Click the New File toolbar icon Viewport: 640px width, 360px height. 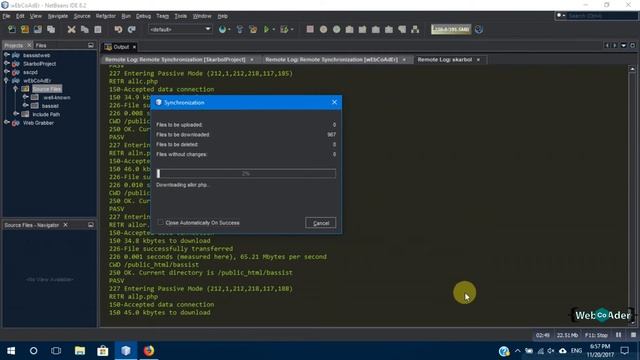pos(12,29)
